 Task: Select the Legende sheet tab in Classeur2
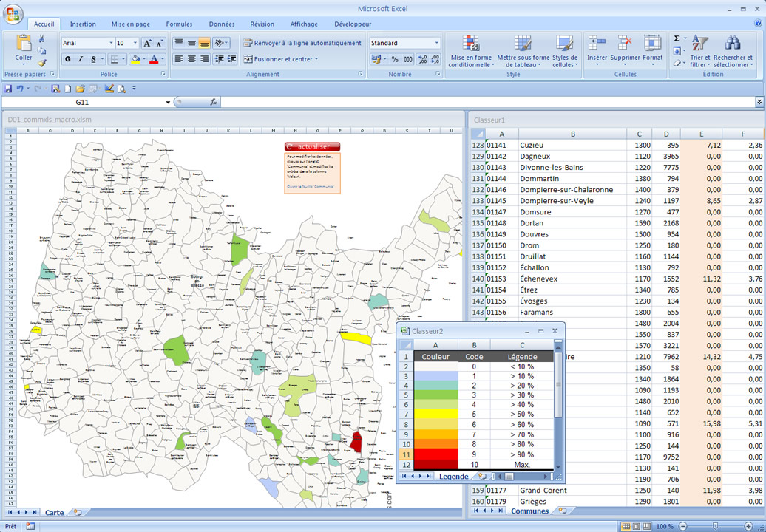point(453,477)
